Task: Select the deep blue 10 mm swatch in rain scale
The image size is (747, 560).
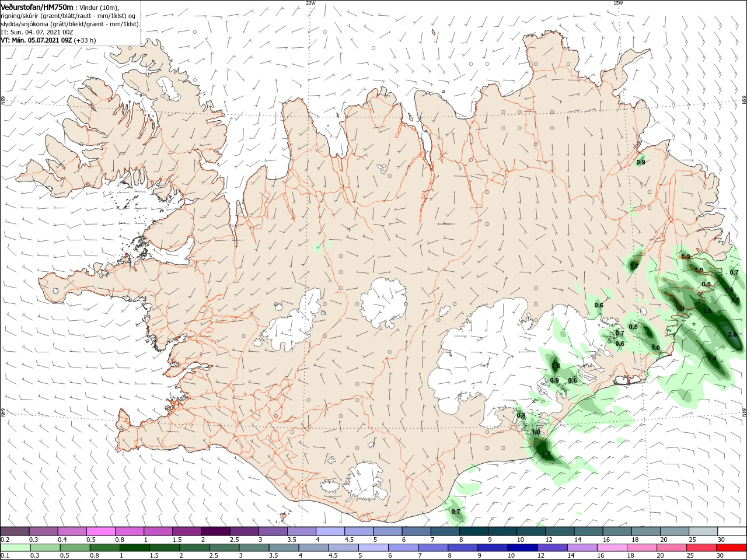Action: point(522,548)
